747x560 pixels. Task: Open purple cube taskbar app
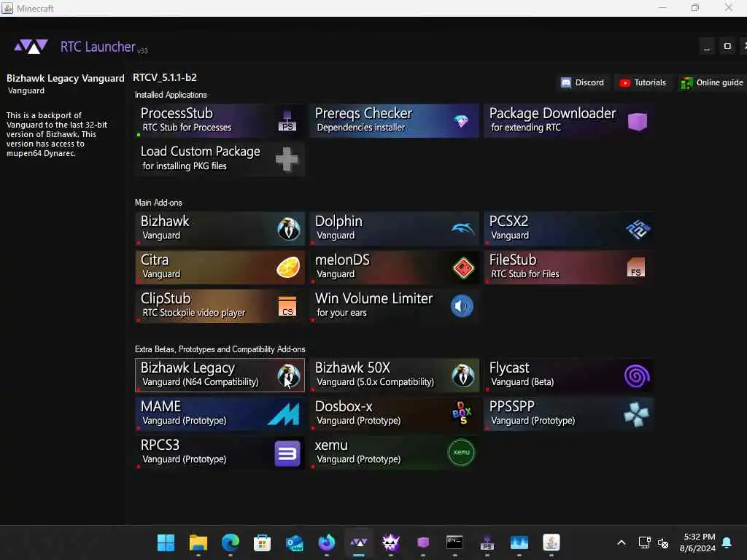click(x=423, y=542)
